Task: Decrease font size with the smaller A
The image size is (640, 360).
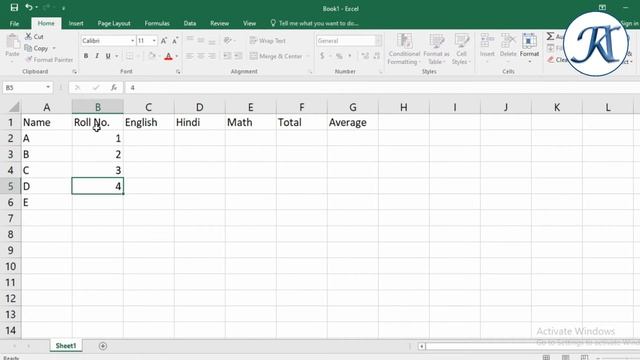Action: [x=175, y=41]
